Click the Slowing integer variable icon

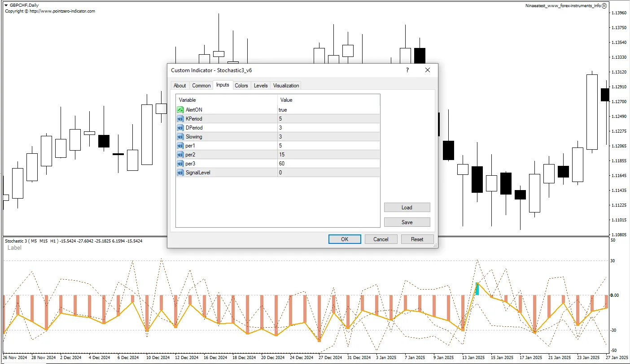coord(180,137)
